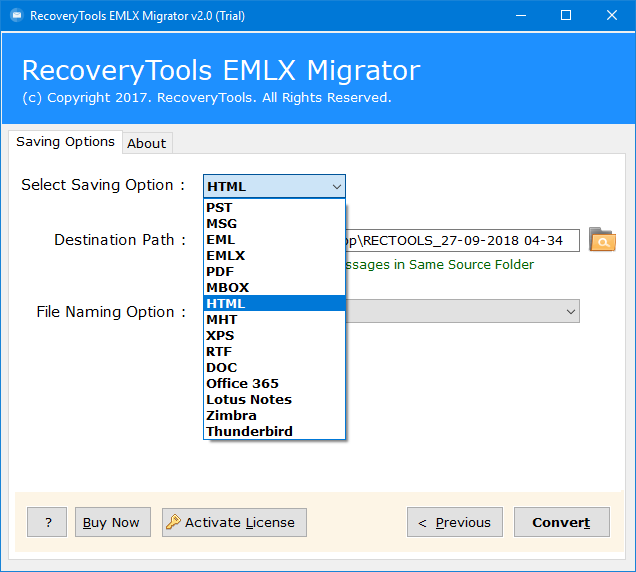Choose Zimbra from the dropdown list
Image resolution: width=636 pixels, height=572 pixels.
(x=274, y=415)
